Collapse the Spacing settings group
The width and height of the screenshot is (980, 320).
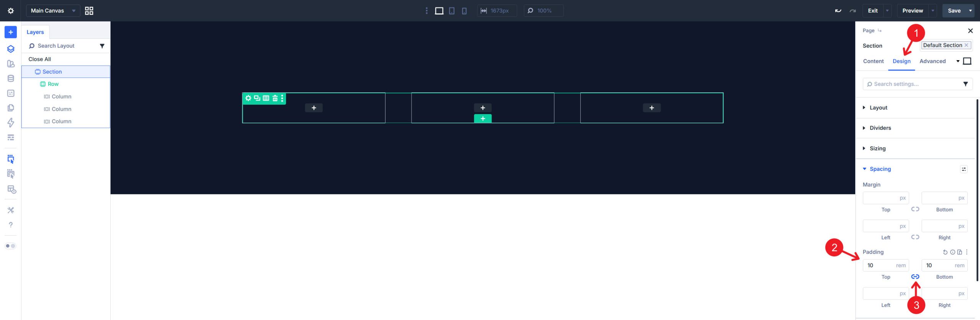coord(880,169)
